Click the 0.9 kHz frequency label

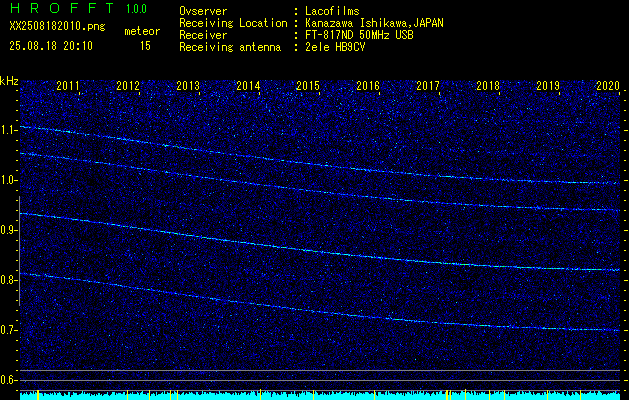(7, 230)
